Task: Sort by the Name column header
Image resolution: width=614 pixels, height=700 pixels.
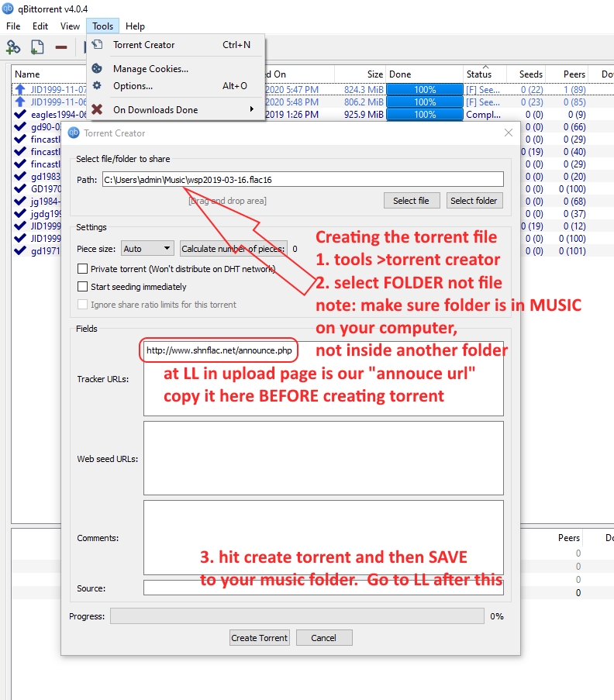Action: point(27,74)
